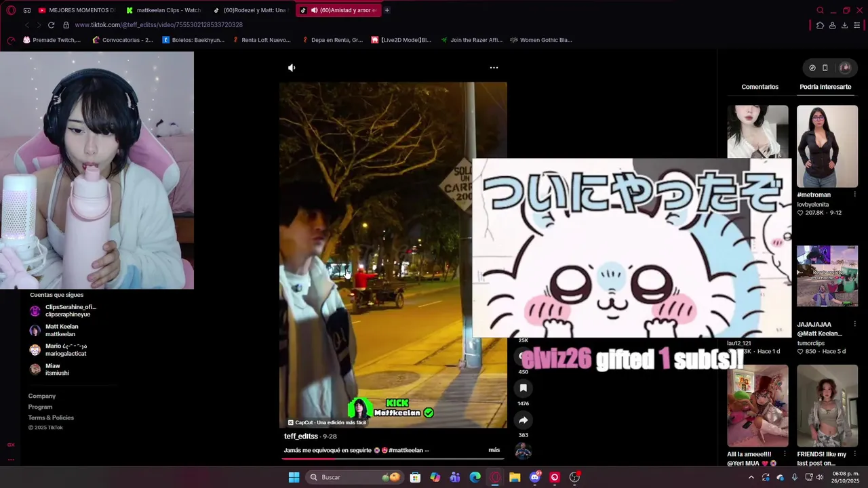Open Discord from taskbar
This screenshot has width=868, height=488.
[534, 477]
